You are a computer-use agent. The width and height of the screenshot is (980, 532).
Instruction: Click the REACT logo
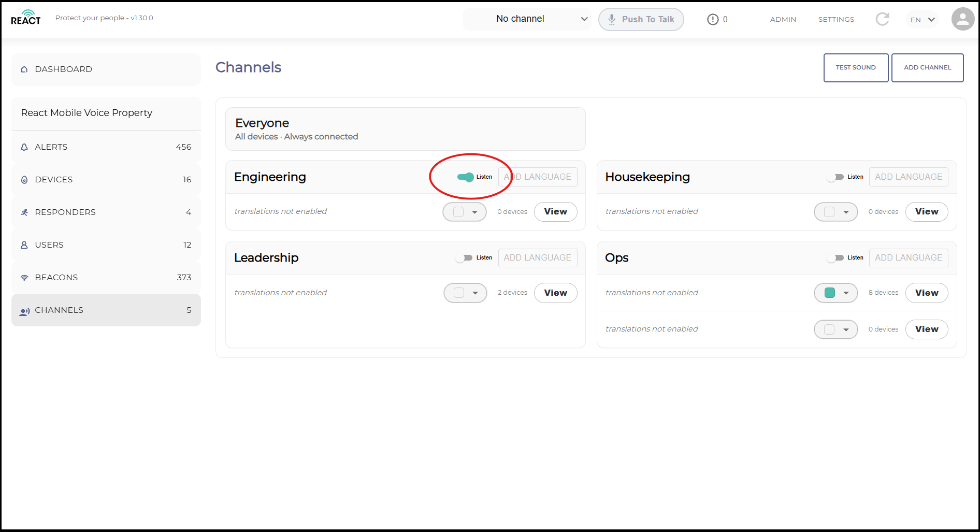pyautogui.click(x=26, y=18)
